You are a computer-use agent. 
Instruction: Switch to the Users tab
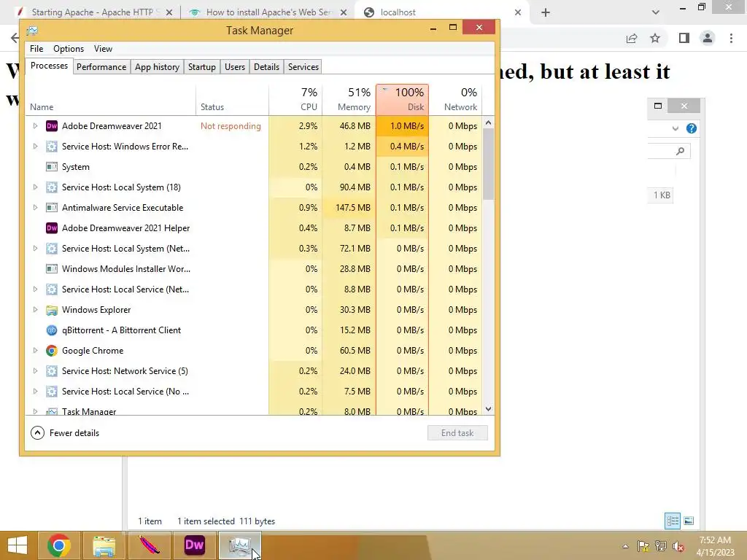pos(235,67)
